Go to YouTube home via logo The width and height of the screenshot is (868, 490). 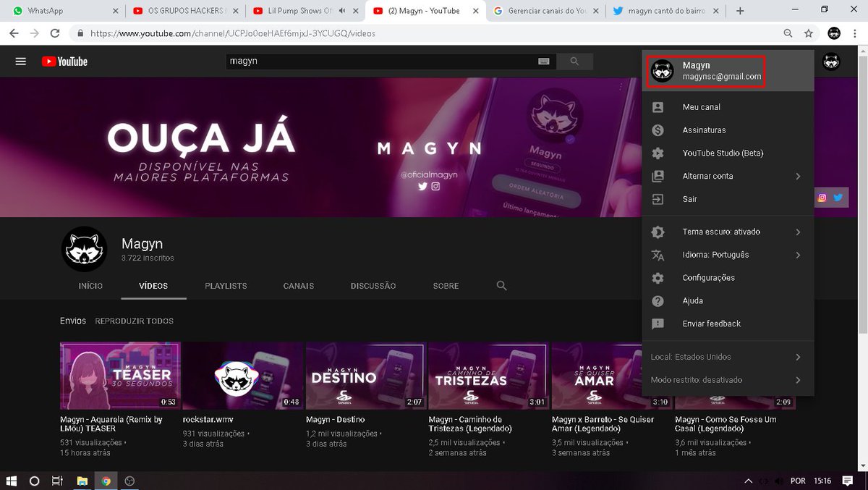click(x=64, y=62)
